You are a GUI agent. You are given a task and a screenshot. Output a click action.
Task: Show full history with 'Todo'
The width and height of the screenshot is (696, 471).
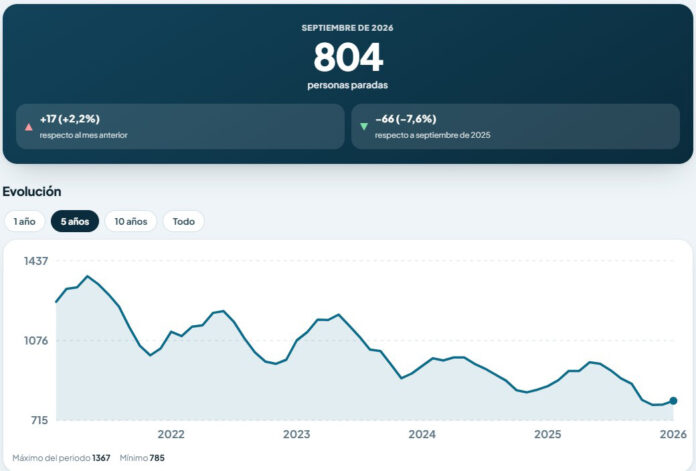tap(183, 221)
